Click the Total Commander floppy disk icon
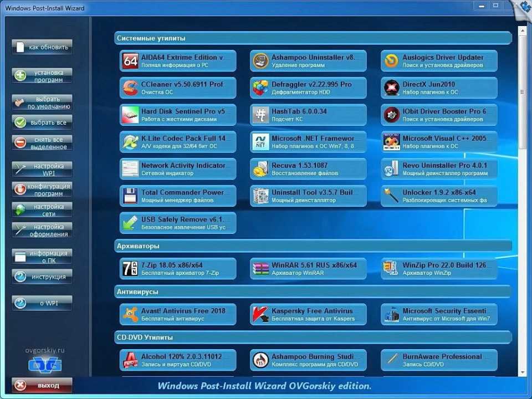The height and width of the screenshot is (399, 532). click(x=130, y=196)
